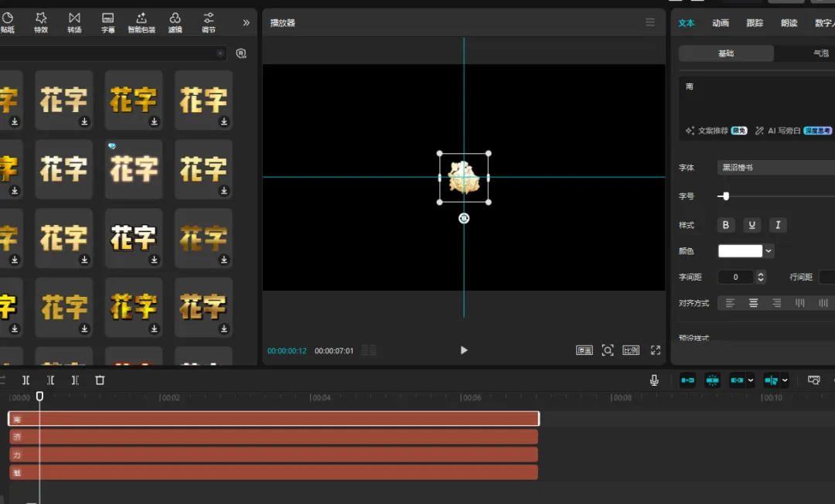
Task: Click the 文案推荐 copy suggestion button
Action: [716, 131]
